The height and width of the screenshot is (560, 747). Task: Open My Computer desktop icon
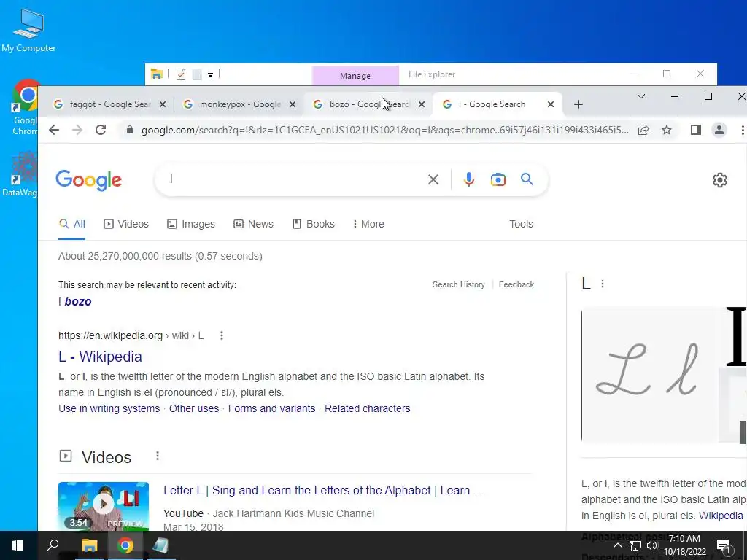point(28,31)
